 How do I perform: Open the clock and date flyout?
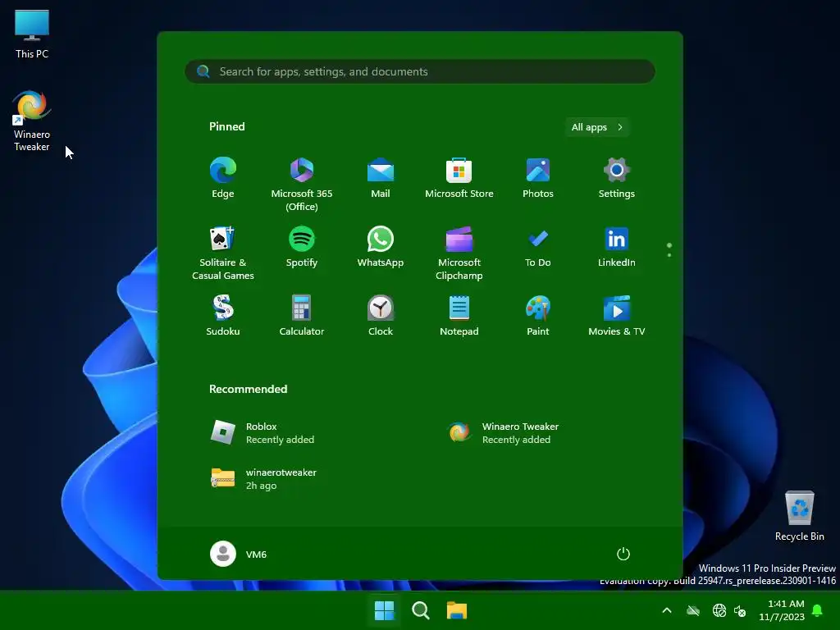point(782,610)
